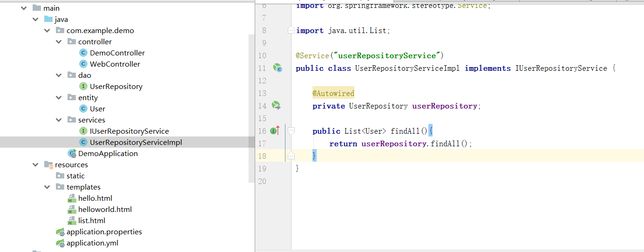Fold findAll method at line 16

291,131
